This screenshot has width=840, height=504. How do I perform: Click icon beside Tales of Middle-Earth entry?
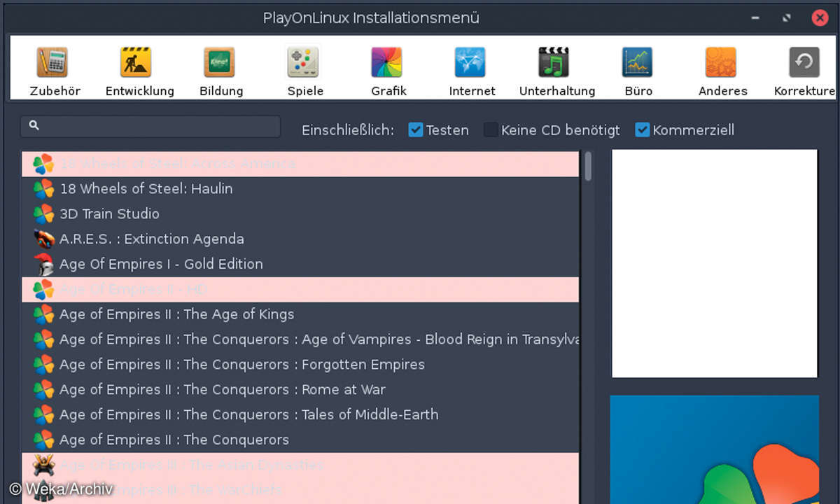(x=43, y=415)
